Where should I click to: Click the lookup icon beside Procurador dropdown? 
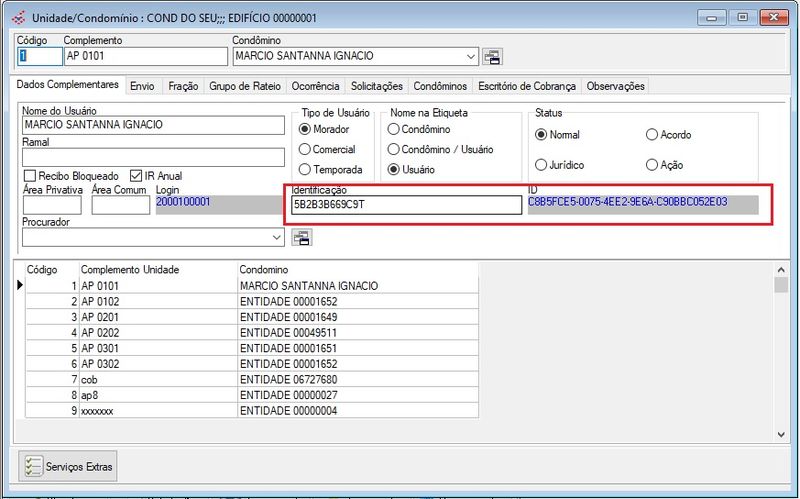point(301,237)
